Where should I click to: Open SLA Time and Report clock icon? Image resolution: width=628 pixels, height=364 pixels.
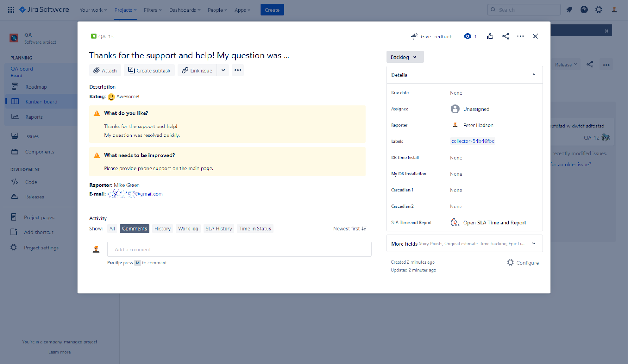pos(454,222)
